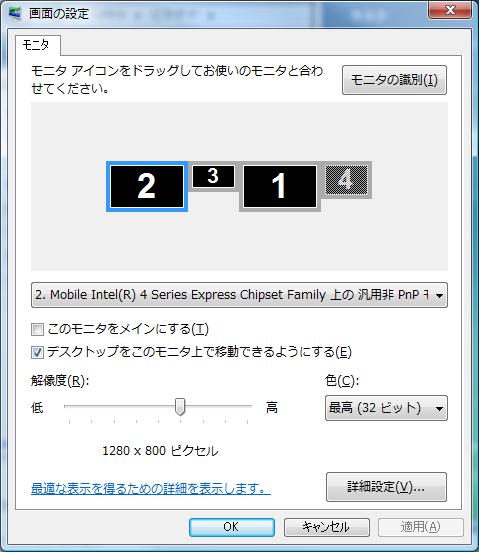Viewport: 479px width, 552px height.
Task: Open the monitor selection dropdown list
Action: tap(239, 295)
